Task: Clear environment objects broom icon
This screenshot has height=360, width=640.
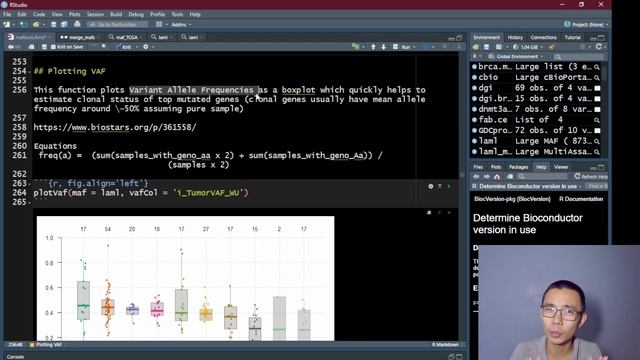Action: click(x=552, y=47)
